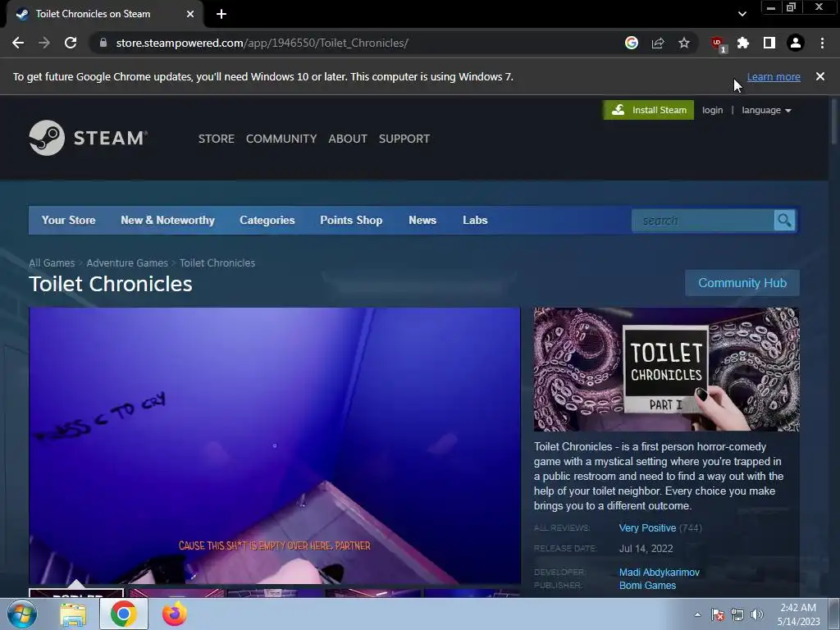Open the COMMUNITY menu
This screenshot has height=630, width=840.
click(281, 139)
